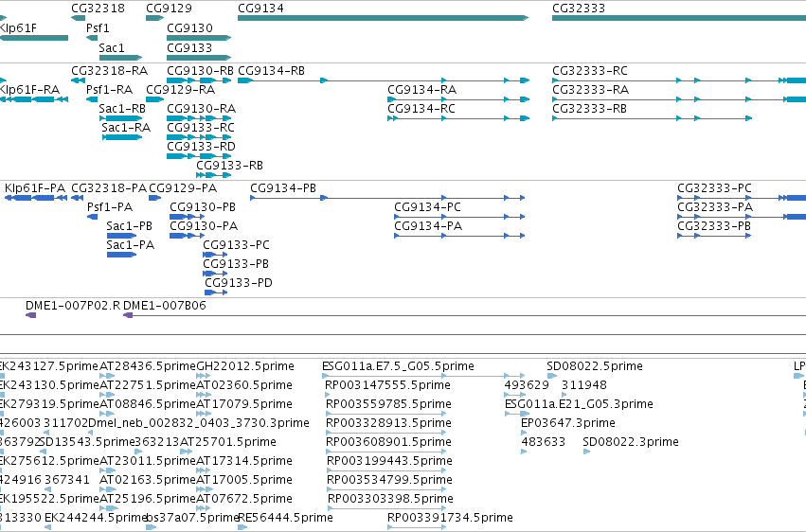Click the 493629 EST label
Viewport: 806px width, 532px height.
click(527, 385)
